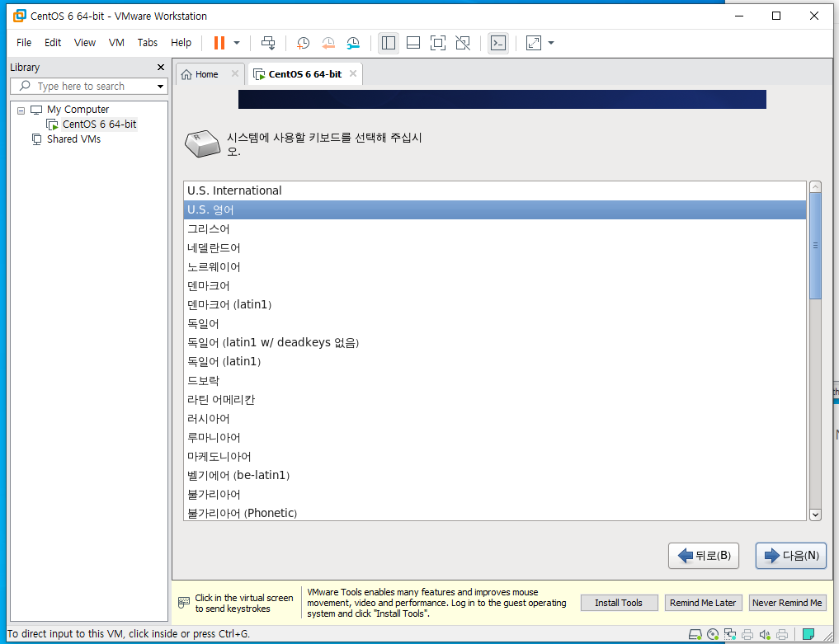
Task: Select the 드보락 keyboard row
Action: [494, 381]
